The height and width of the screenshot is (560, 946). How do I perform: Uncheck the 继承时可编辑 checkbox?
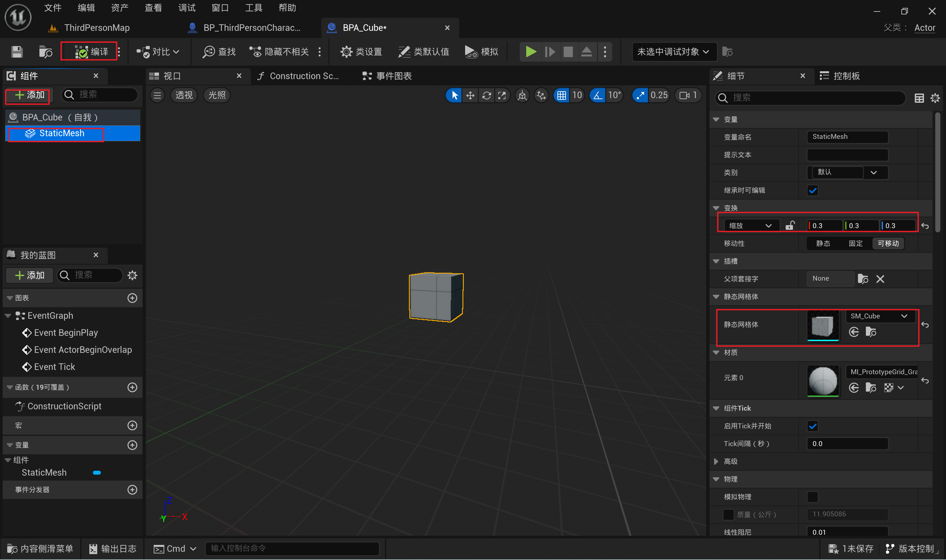click(x=812, y=191)
